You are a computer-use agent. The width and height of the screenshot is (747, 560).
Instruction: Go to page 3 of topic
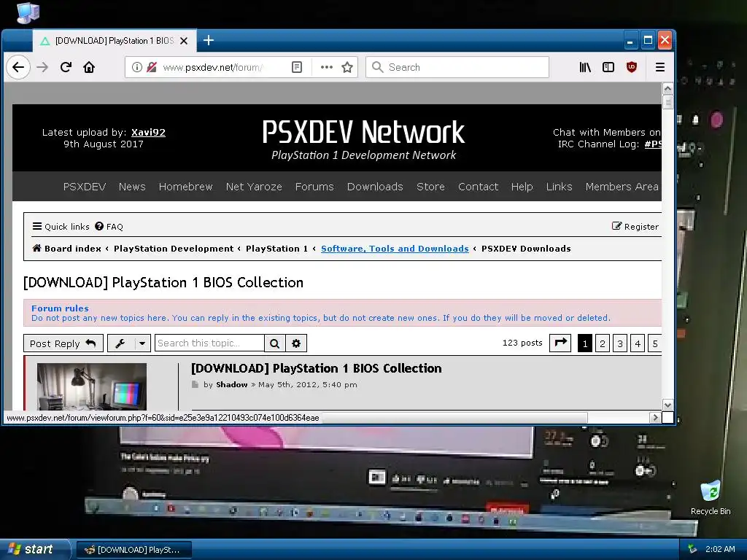coord(620,343)
